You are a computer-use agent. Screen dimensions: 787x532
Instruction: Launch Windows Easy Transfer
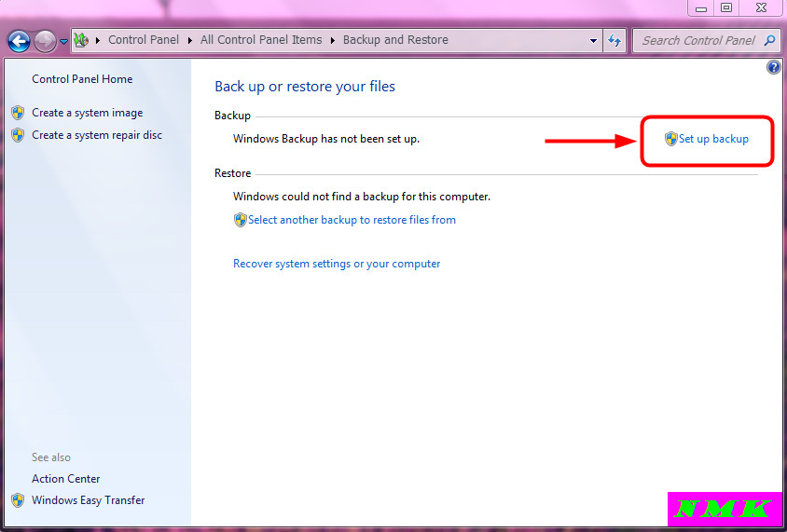(89, 500)
